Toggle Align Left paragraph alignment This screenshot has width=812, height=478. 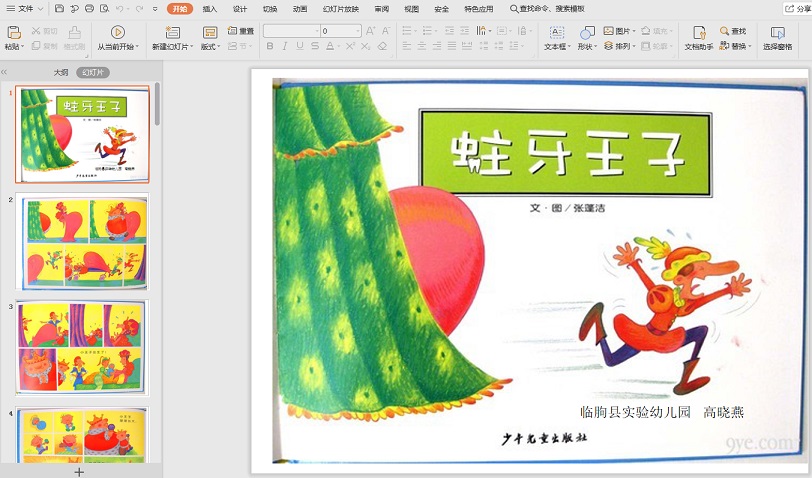(x=407, y=46)
